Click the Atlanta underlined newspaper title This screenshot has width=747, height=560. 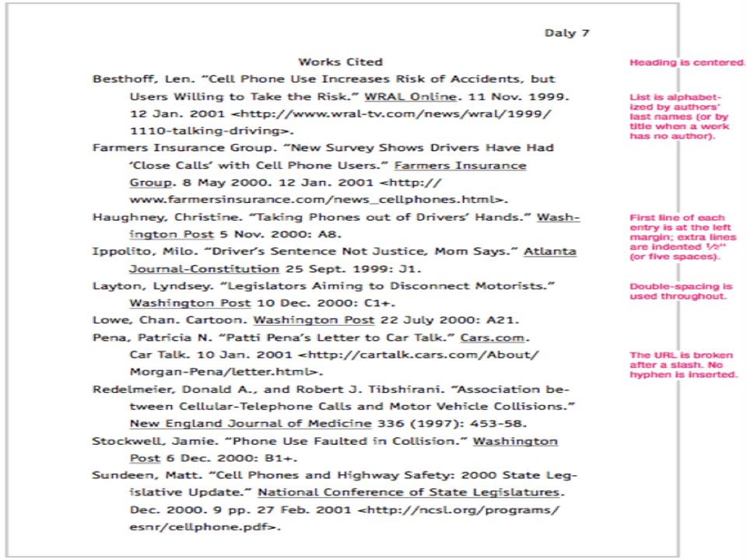[x=550, y=251]
